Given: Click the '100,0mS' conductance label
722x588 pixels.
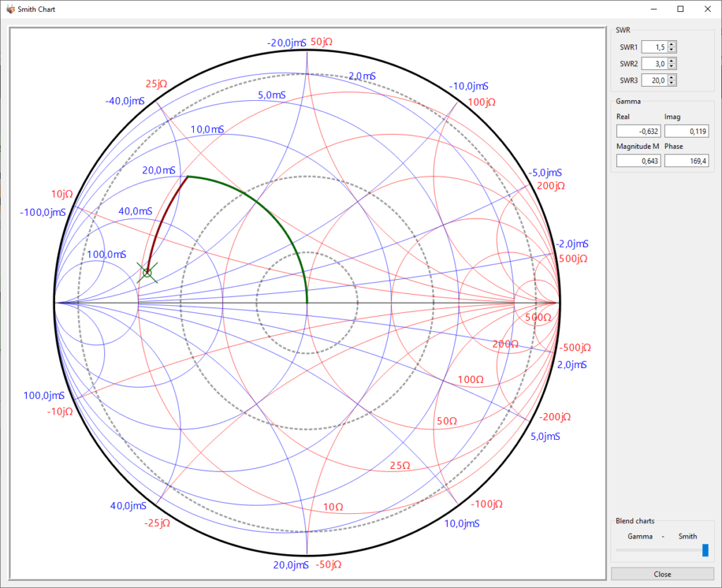Looking at the screenshot, I should (106, 255).
